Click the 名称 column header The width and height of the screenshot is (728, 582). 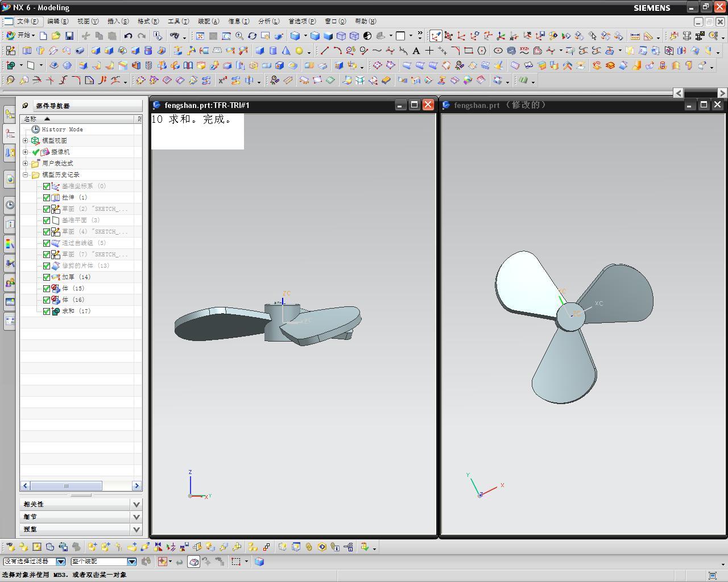tap(78, 119)
